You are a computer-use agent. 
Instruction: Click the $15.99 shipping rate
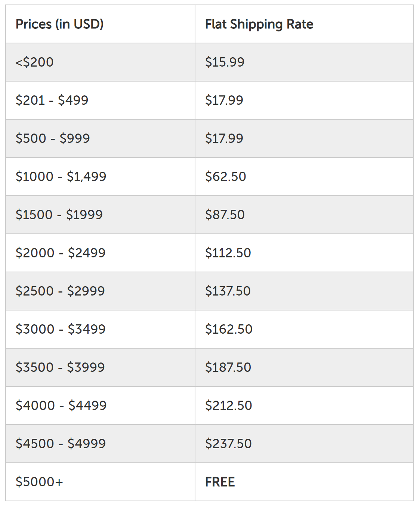coord(225,62)
